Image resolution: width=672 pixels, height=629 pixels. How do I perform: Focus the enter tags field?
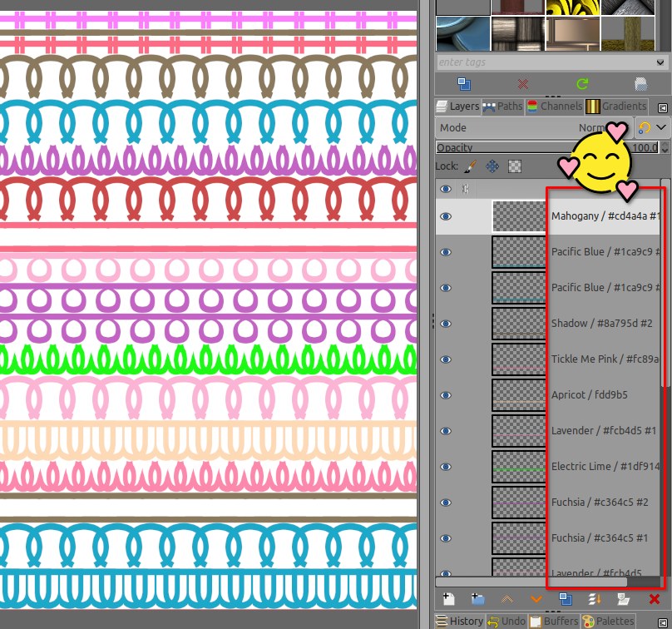tap(545, 62)
